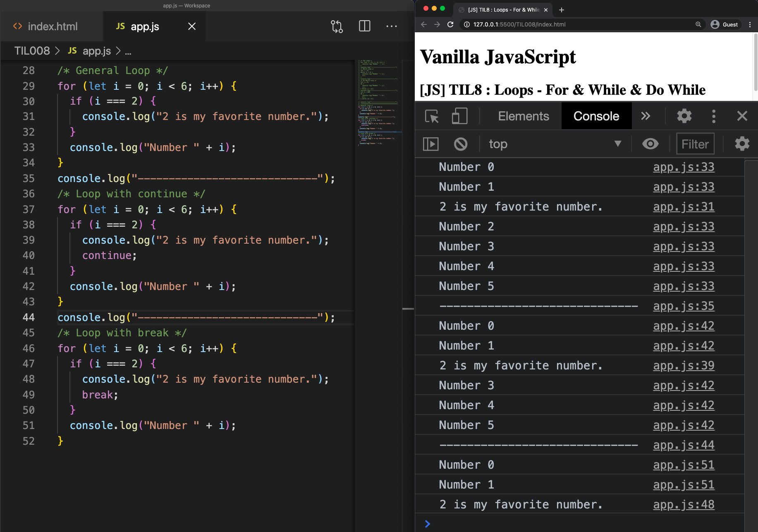The width and height of the screenshot is (758, 532).
Task: Open breadcrumb ellipsis symbol picker
Action: 128,51
